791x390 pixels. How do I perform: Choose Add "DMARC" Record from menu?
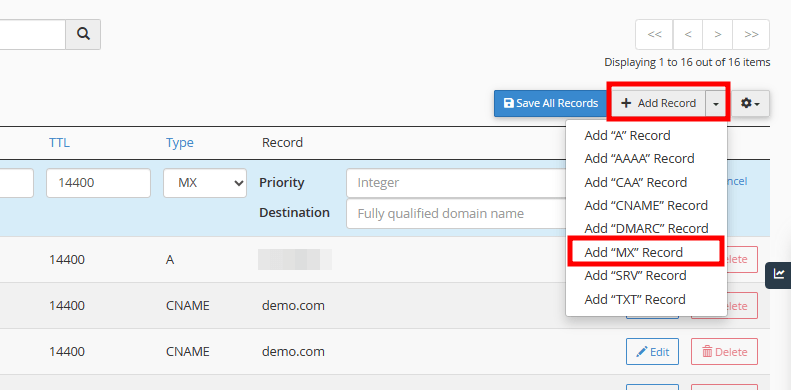[646, 229]
